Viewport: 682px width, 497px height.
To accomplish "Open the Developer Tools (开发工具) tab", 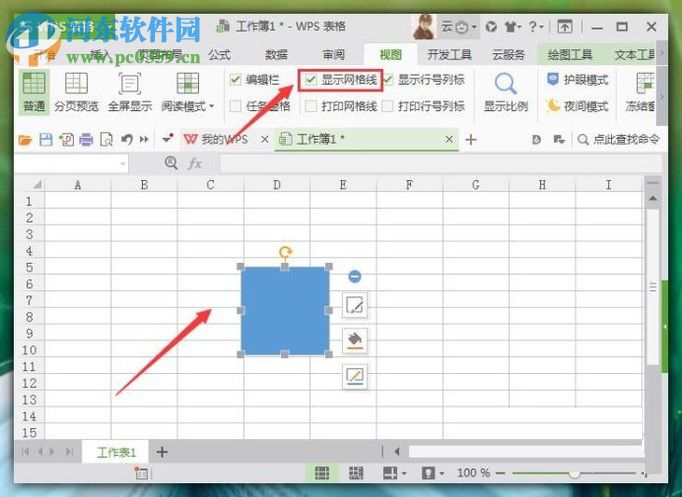I will (449, 55).
